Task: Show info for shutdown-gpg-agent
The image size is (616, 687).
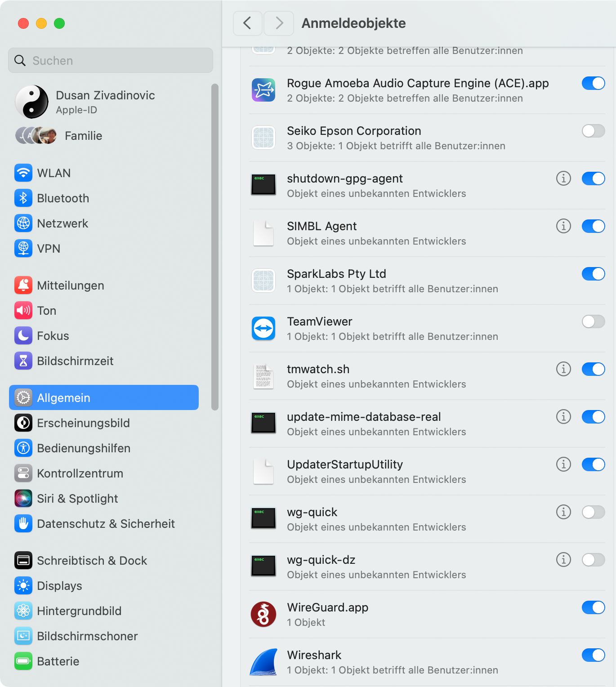Action: pos(563,178)
